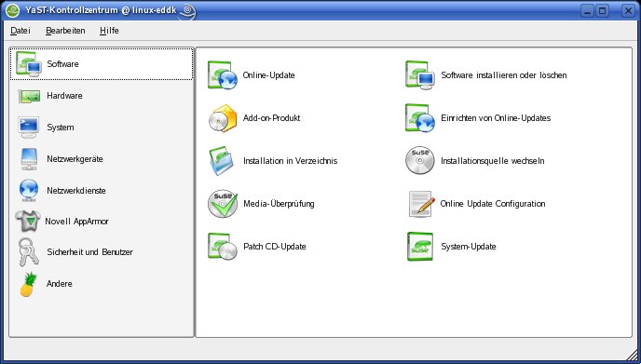Click the SUSE gecko window menu icon

coord(13,10)
